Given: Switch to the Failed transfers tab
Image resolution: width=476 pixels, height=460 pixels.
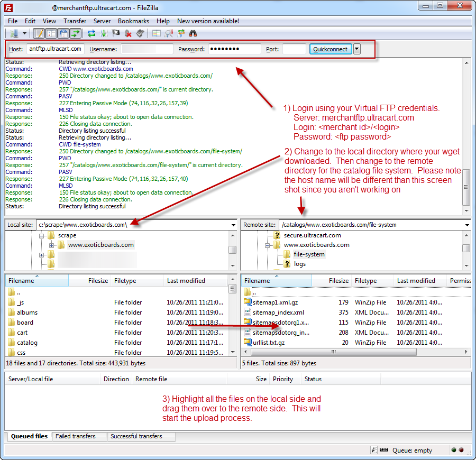Looking at the screenshot, I should (x=76, y=436).
